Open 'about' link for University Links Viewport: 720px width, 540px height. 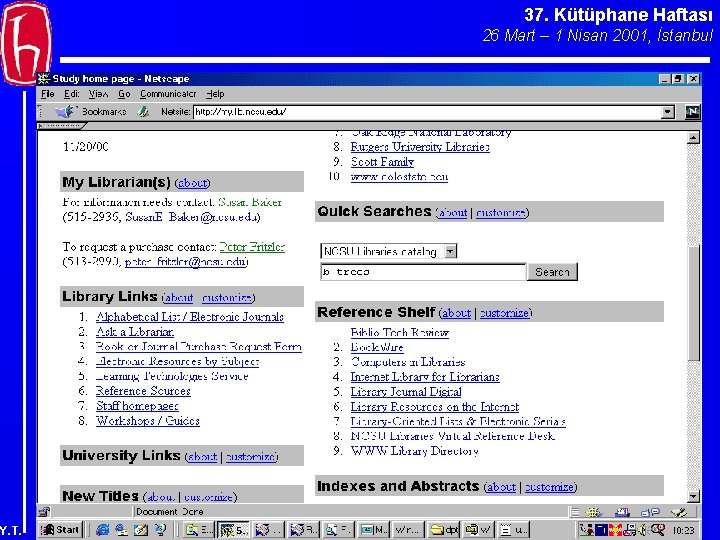(202, 456)
